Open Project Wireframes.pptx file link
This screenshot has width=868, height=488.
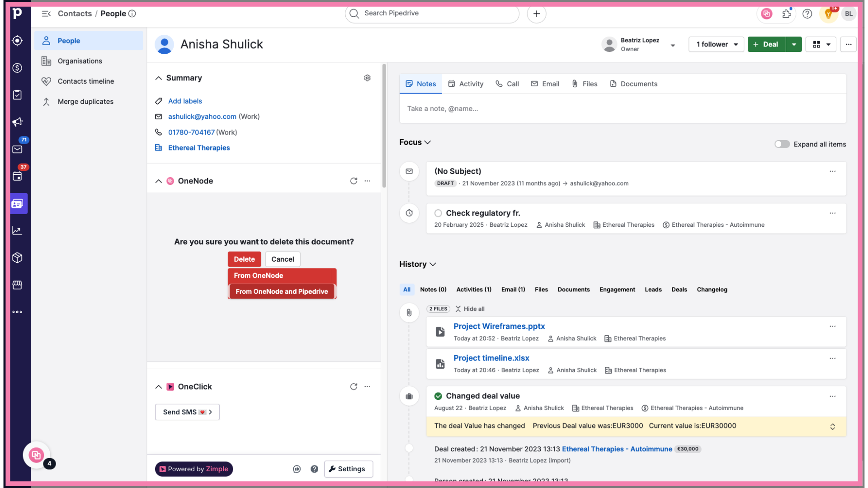coord(499,326)
